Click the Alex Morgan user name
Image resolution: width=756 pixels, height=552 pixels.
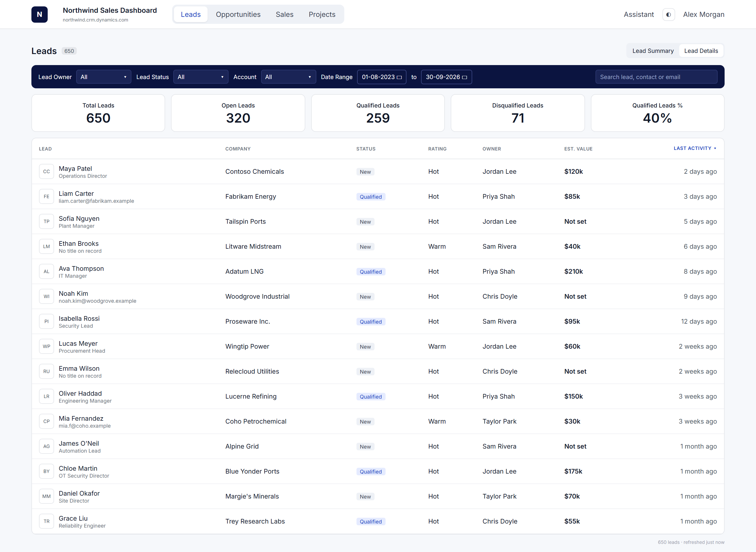coord(703,14)
